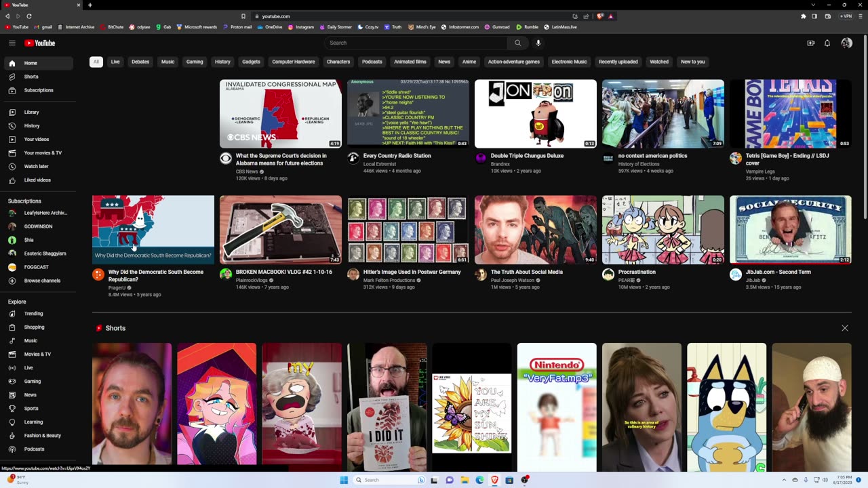Open the VeryFat.mp3 Nintendo short
The image size is (868, 488).
click(557, 407)
